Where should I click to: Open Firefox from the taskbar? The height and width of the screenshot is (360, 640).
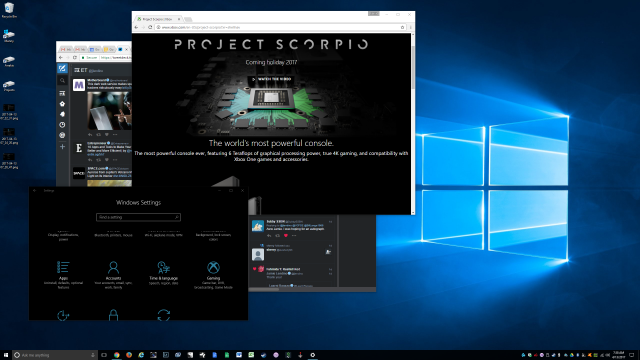(129, 355)
